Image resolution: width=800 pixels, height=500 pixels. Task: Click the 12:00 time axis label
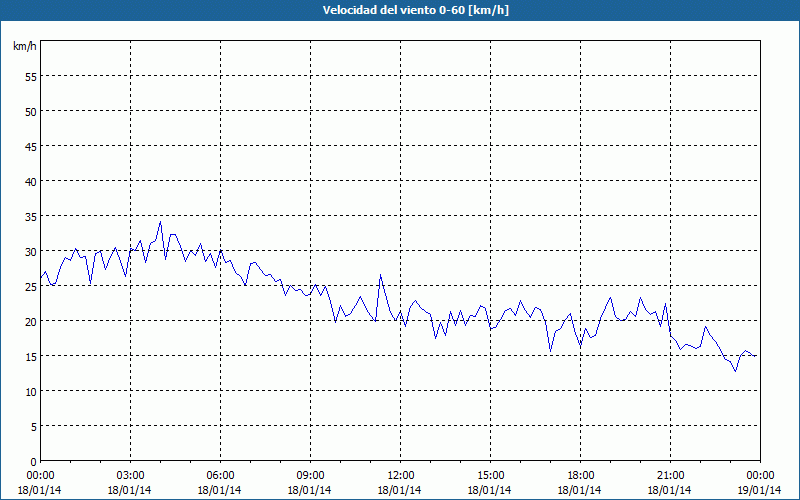(401, 476)
